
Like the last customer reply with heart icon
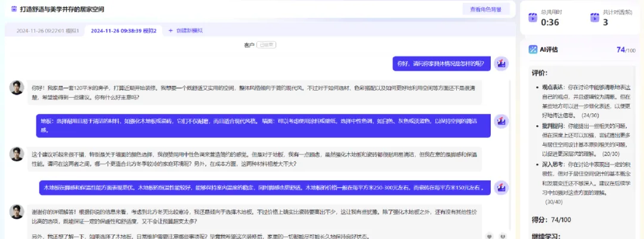point(489,236)
